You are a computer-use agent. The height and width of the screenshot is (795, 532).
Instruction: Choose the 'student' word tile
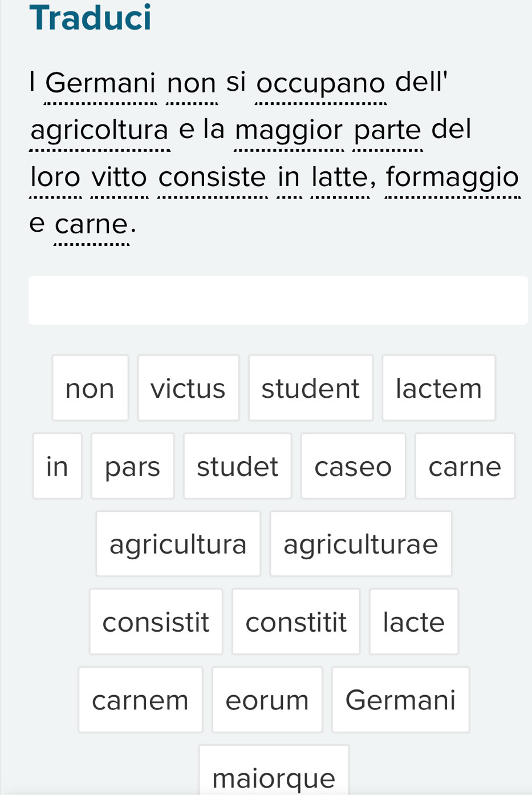point(310,388)
